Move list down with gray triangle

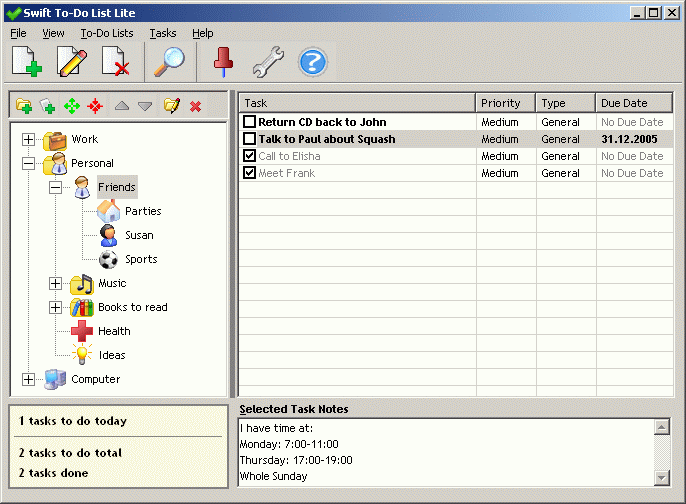pos(145,106)
